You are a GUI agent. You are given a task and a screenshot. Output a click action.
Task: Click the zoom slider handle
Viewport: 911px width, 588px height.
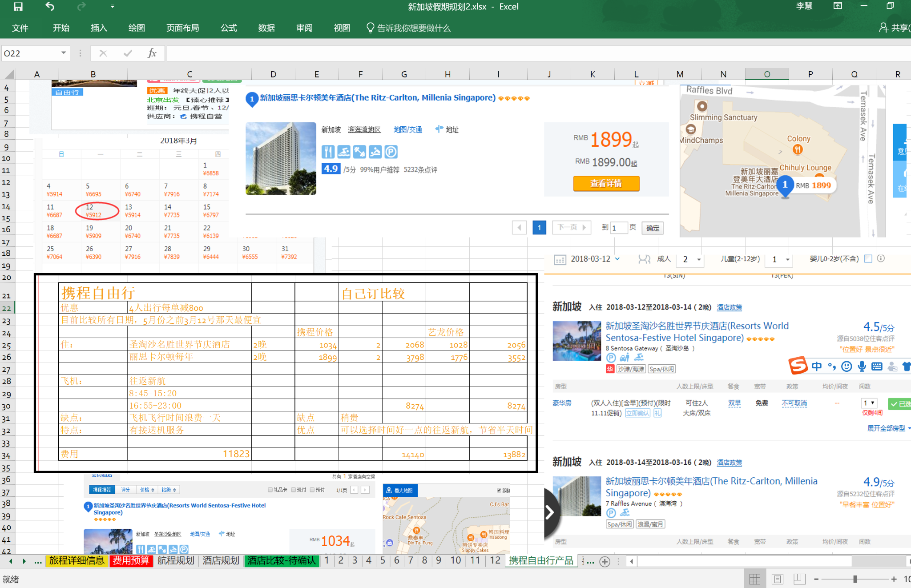[x=855, y=579]
